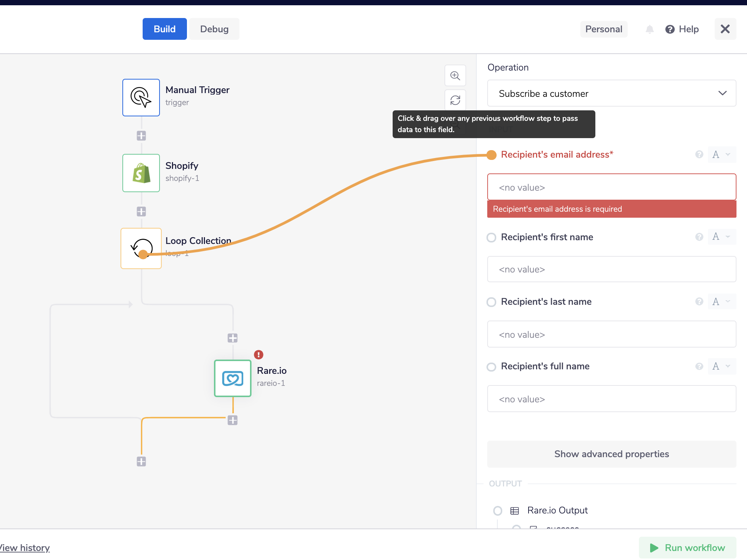Select Recipient's first name connector circle
The height and width of the screenshot is (560, 747).
click(x=491, y=237)
